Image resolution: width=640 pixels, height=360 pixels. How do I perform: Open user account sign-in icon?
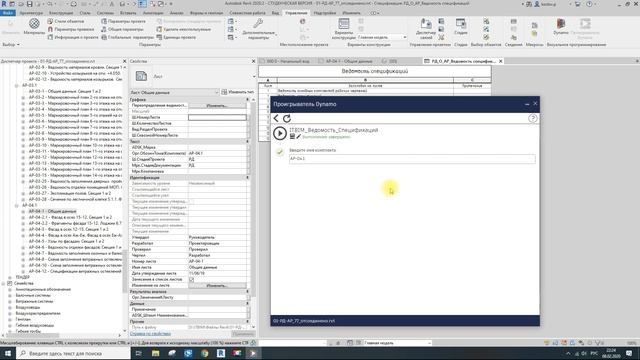pyautogui.click(x=537, y=4)
